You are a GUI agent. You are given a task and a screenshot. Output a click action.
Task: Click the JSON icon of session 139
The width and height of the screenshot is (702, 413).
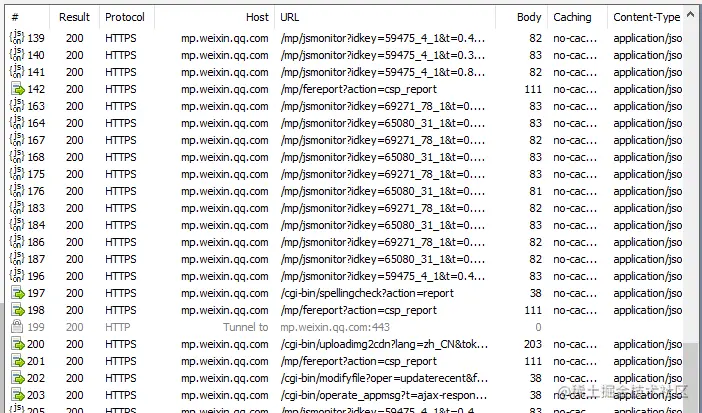pyautogui.click(x=17, y=38)
